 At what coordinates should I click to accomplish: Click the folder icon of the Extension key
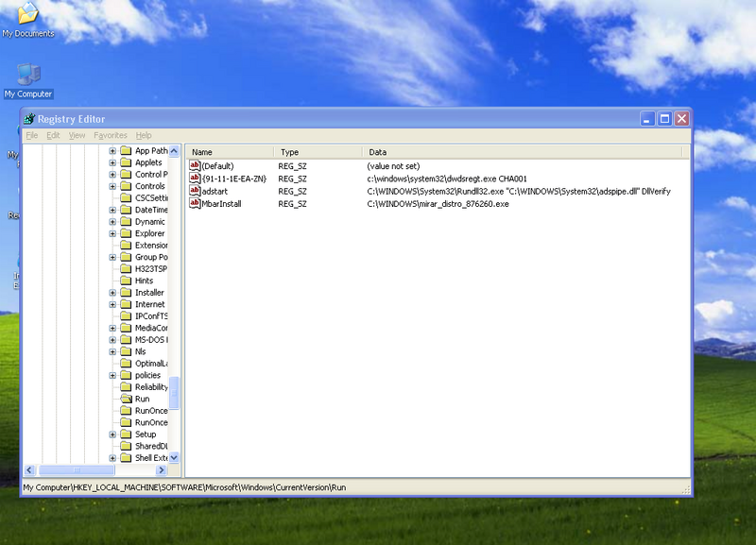point(126,246)
